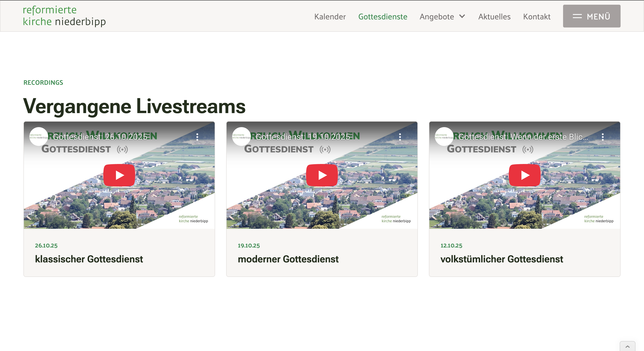Play the volkstümlicher Gottesdienst video
Screen dimensions: 644x351
point(525,175)
